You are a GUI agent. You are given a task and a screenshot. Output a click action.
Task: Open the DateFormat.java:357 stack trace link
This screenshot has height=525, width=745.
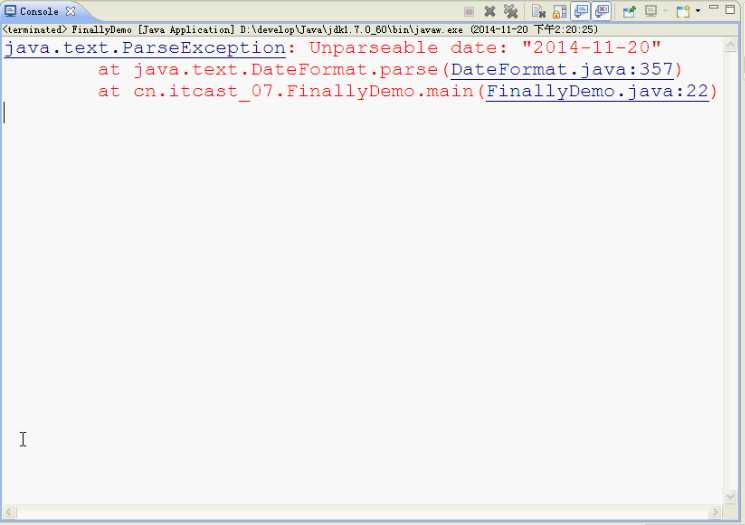(x=562, y=70)
